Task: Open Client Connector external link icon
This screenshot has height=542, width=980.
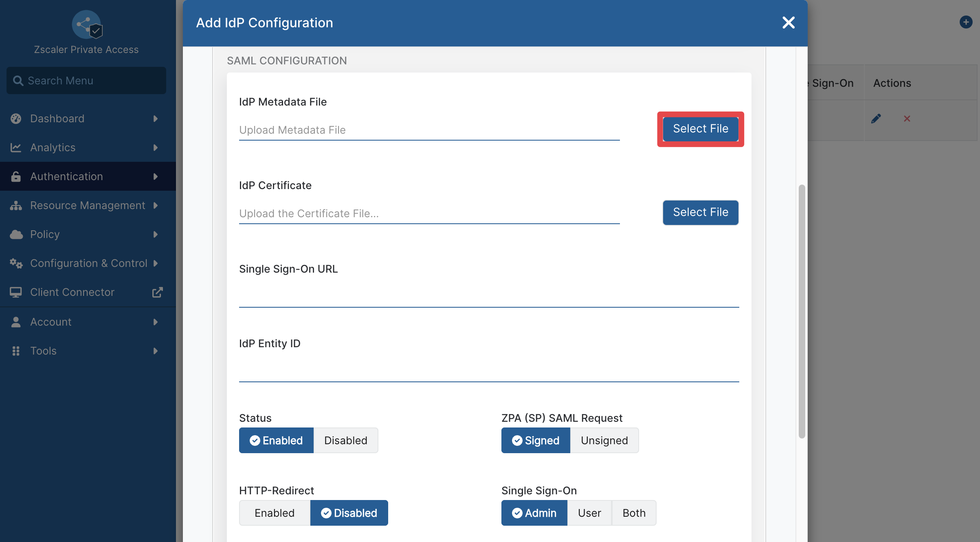Action: tap(157, 292)
